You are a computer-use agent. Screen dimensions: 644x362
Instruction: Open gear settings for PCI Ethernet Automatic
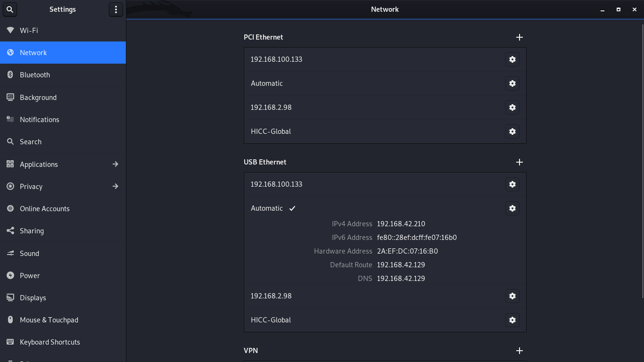(512, 83)
